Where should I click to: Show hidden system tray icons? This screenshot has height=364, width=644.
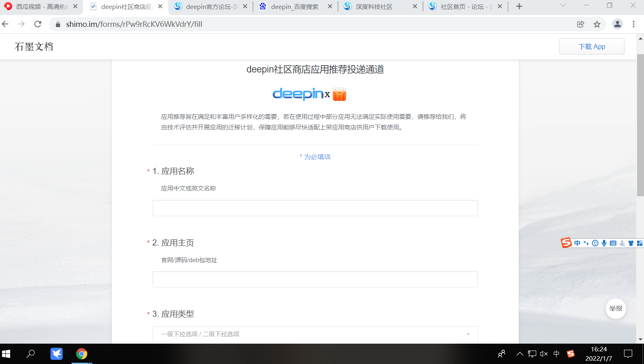(520, 354)
